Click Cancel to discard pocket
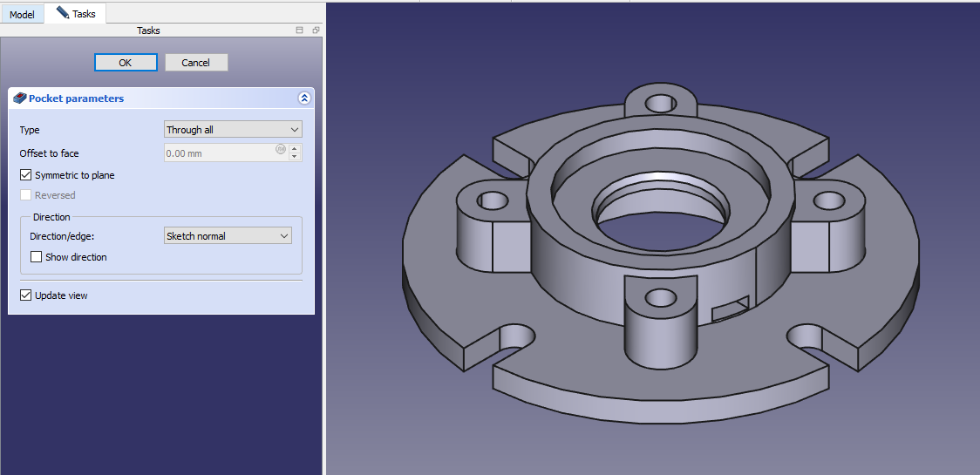Viewport: 980px width, 475px height. click(195, 63)
